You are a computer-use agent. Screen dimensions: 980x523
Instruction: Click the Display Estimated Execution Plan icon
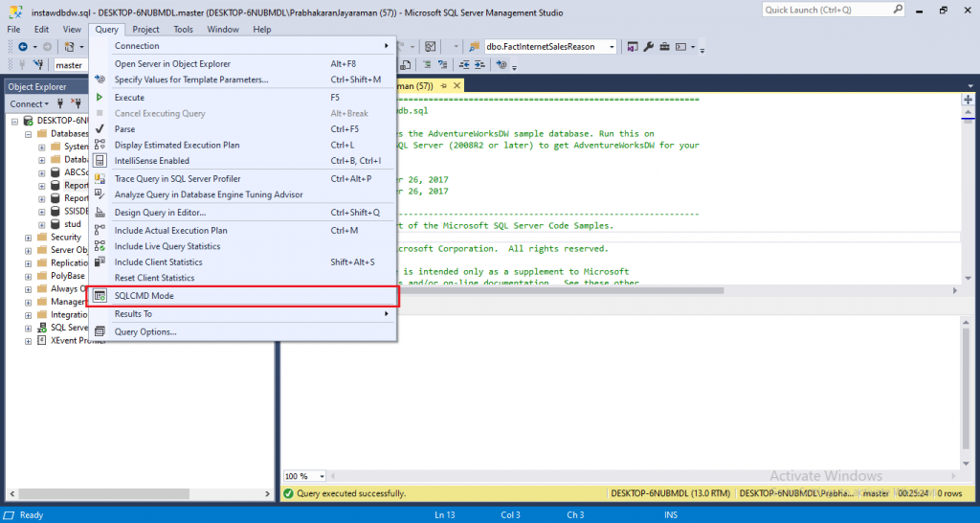point(100,145)
